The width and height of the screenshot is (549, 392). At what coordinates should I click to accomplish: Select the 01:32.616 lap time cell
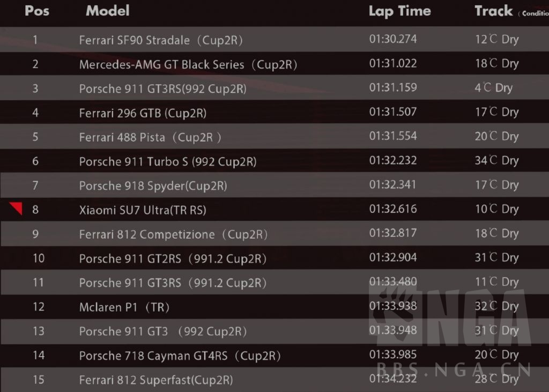[393, 209]
